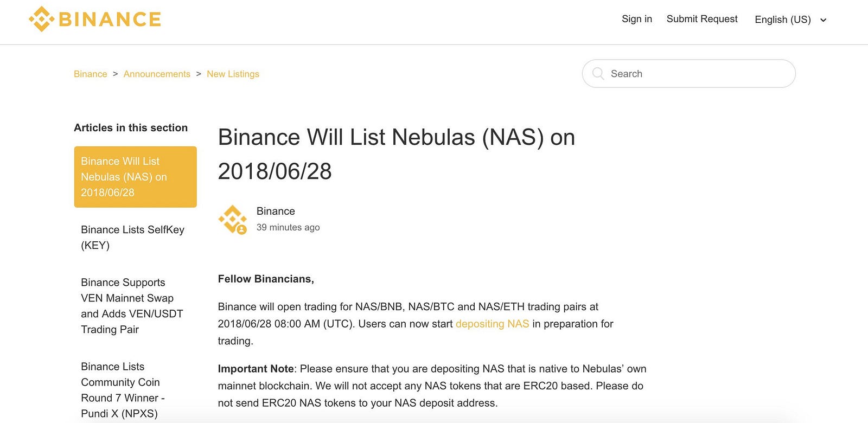Open the Sign in page

(637, 19)
